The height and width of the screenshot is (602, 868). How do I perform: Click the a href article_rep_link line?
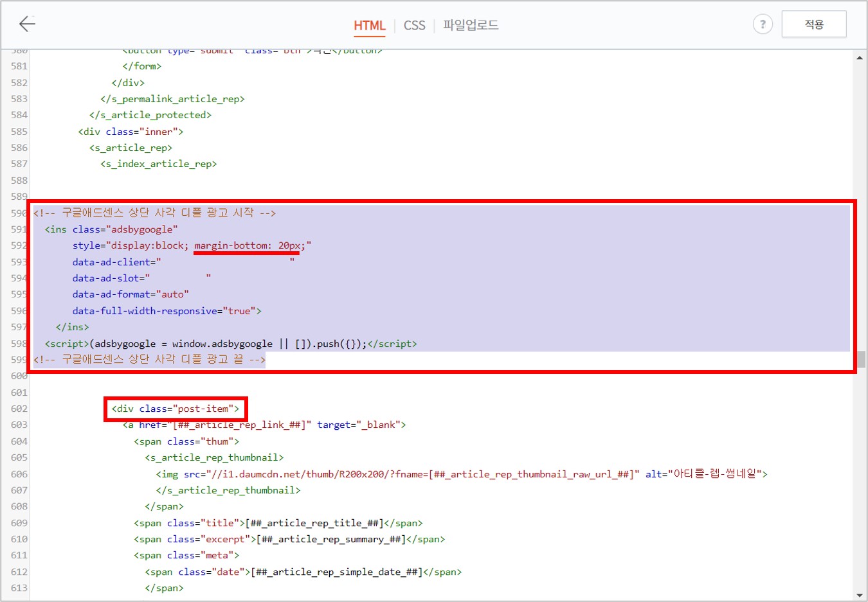click(264, 425)
